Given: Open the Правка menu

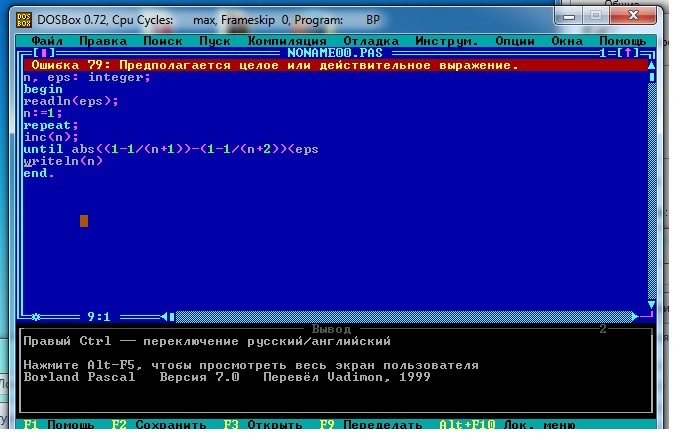Looking at the screenshot, I should pos(103,41).
